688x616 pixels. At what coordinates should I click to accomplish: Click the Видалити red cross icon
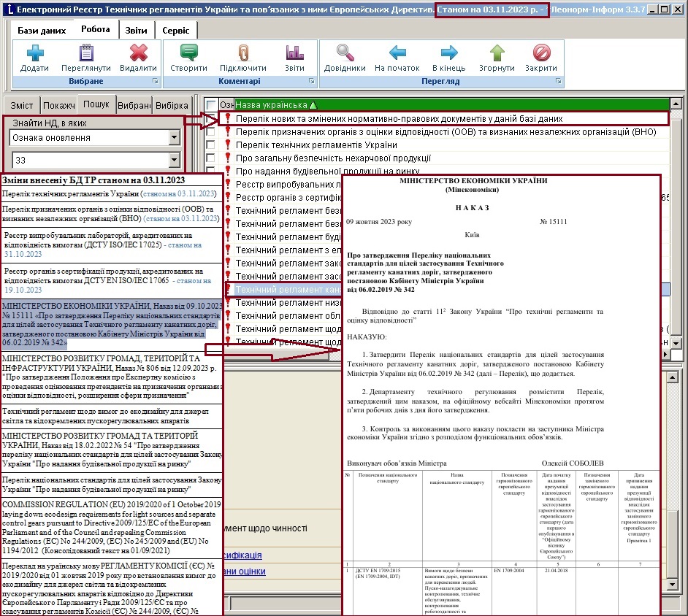(138, 53)
